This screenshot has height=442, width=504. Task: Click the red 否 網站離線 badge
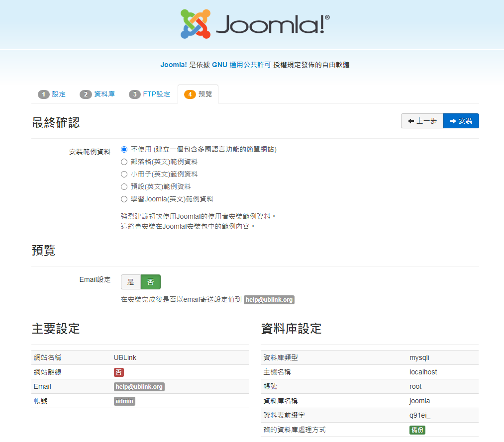[119, 372]
